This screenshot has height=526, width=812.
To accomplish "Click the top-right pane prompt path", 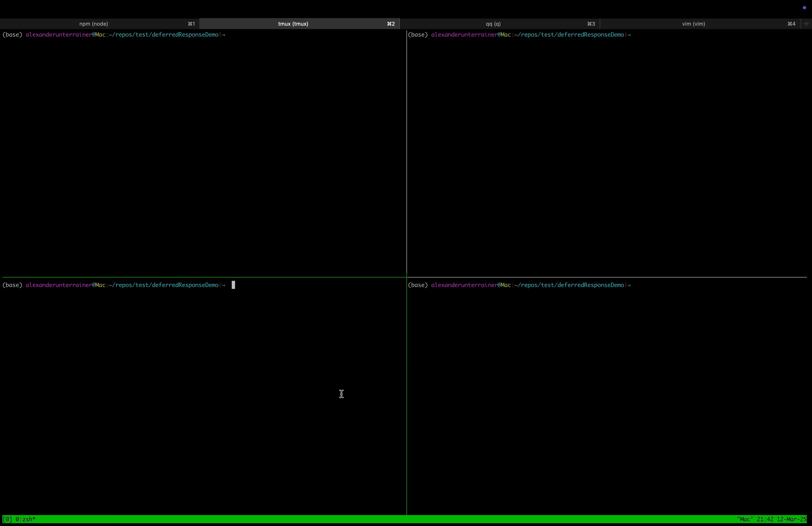I will 569,35.
